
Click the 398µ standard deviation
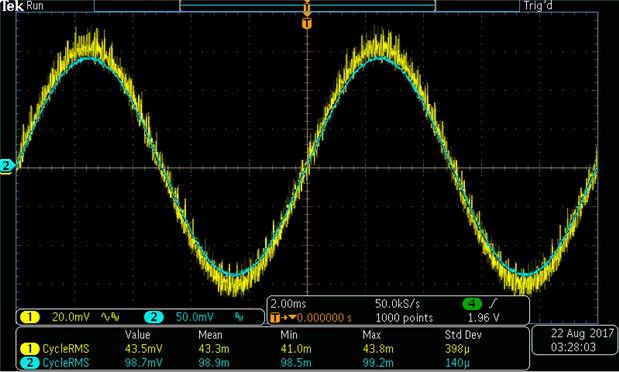tap(457, 349)
